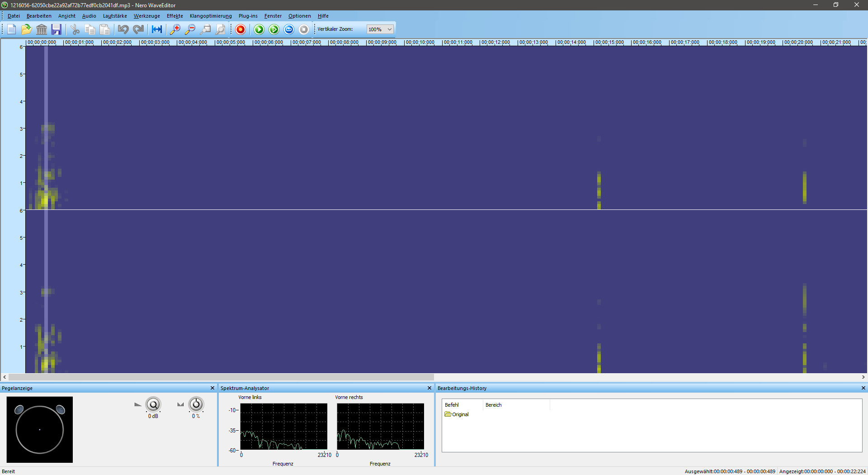Stop playback with the stop button
The image size is (868, 475).
[304, 29]
